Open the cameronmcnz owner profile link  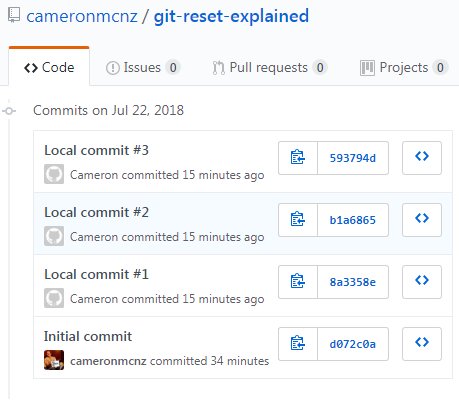click(82, 16)
